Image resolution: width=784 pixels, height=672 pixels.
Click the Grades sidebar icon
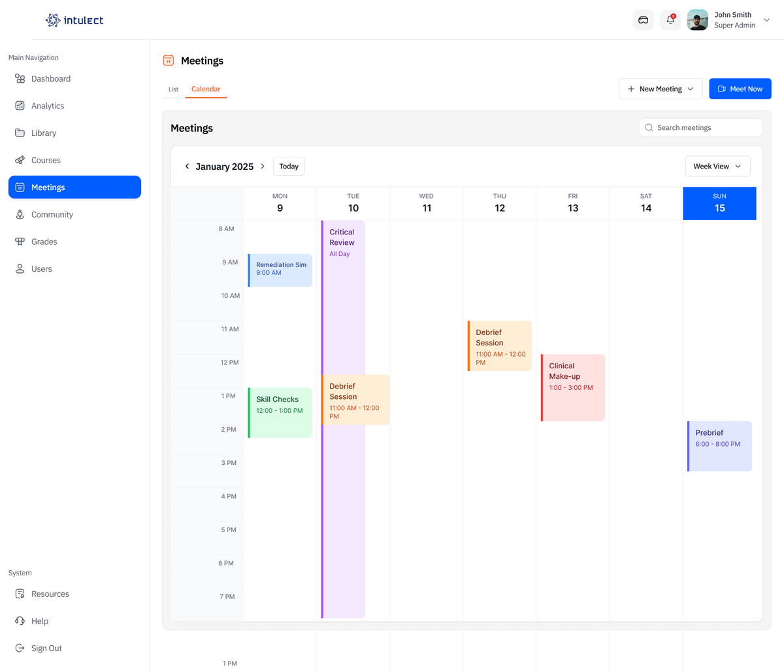coord(20,242)
